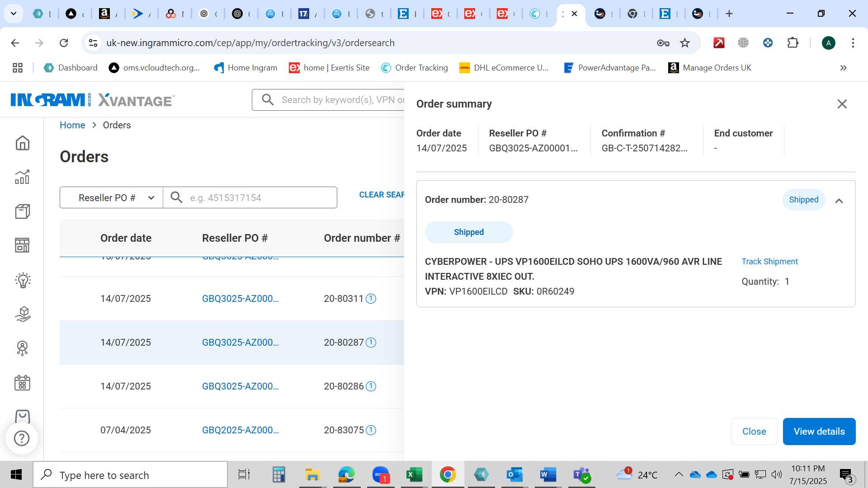Open the award badge sidebar icon
Screen dimensions: 868x488
coord(22,348)
